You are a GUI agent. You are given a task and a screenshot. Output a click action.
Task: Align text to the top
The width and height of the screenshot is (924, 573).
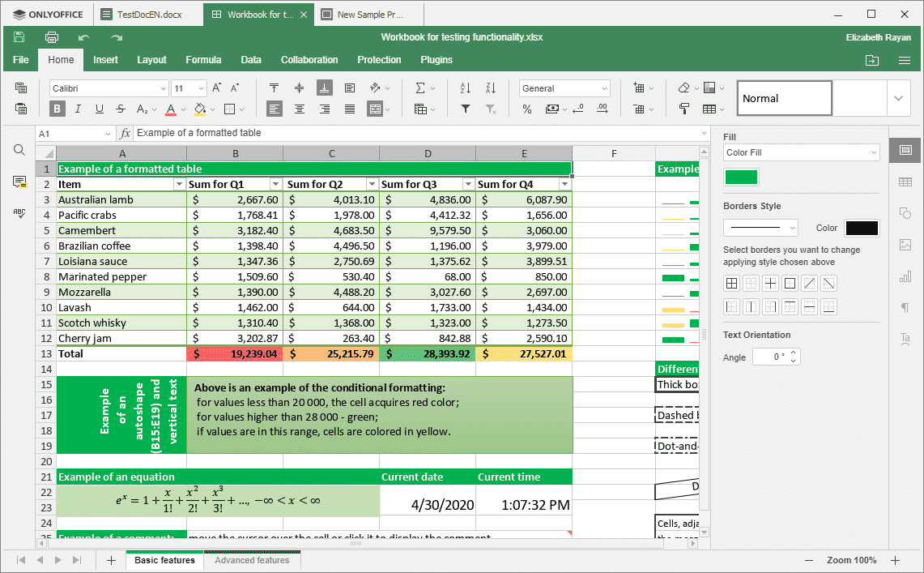(x=274, y=88)
